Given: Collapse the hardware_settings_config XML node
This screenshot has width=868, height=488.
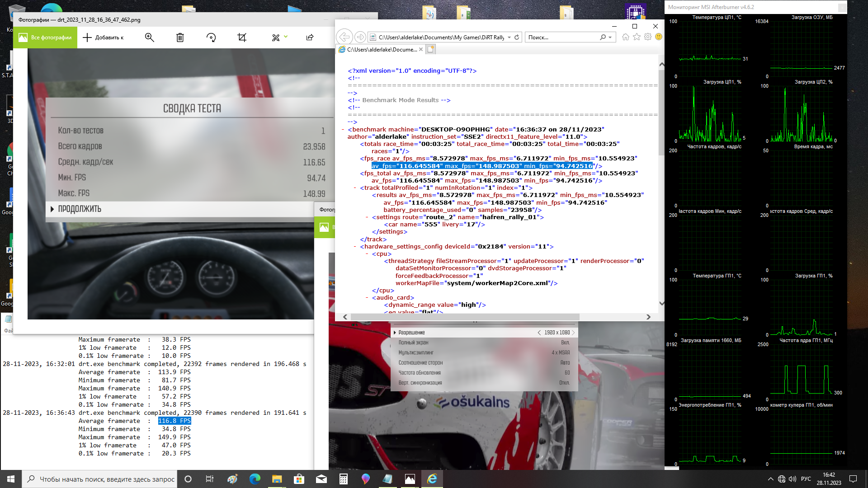Looking at the screenshot, I should (355, 247).
